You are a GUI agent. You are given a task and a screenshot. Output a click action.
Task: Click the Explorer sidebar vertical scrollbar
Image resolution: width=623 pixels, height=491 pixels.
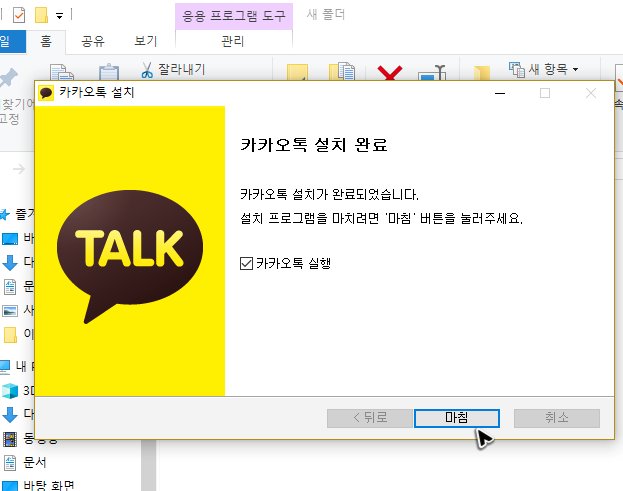pyautogui.click(x=149, y=465)
